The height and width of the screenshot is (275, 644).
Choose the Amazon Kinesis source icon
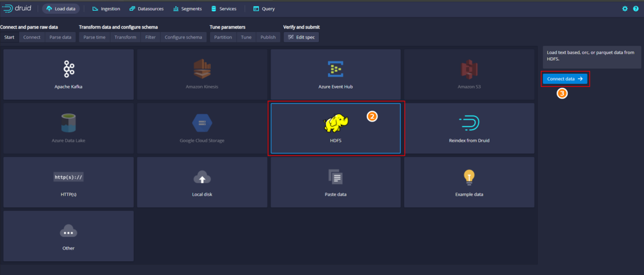coord(202,69)
